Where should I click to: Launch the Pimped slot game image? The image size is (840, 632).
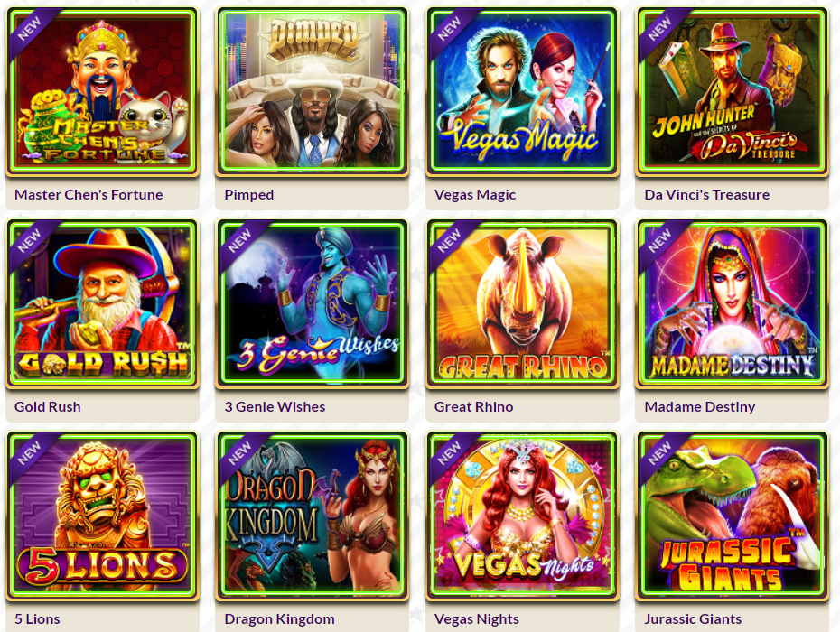313,91
